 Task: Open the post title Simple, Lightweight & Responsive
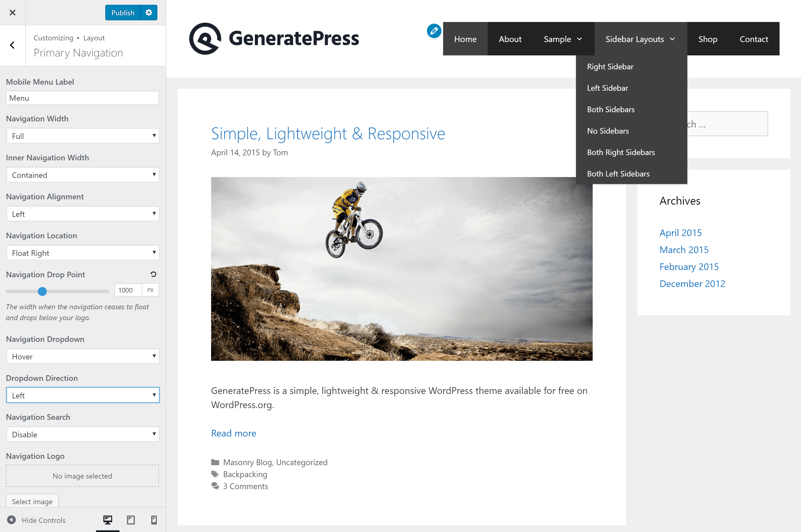328,133
